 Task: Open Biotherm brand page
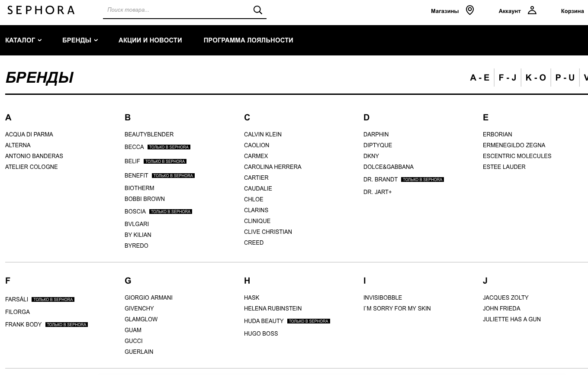click(139, 188)
